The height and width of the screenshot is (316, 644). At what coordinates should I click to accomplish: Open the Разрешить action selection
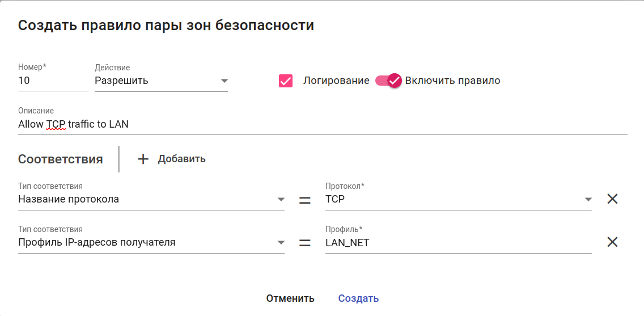point(153,81)
